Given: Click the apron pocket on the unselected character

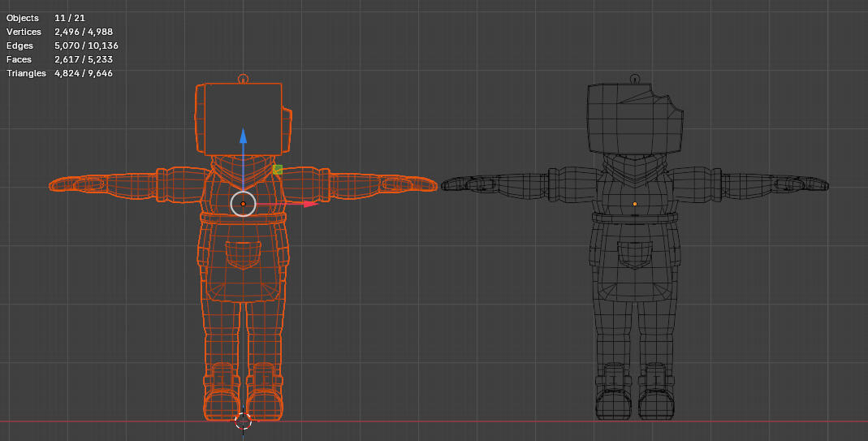Looking at the screenshot, I should [x=635, y=255].
